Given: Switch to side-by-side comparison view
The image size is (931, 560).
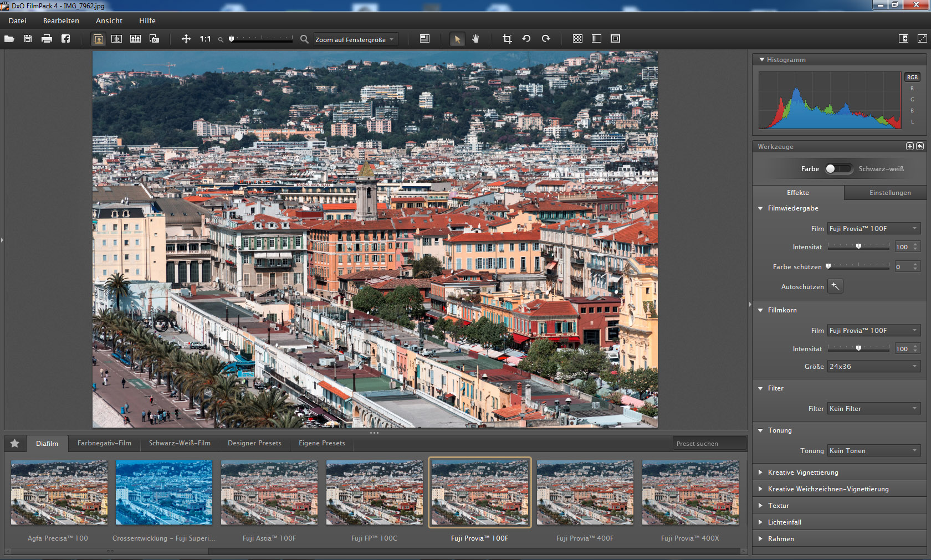Looking at the screenshot, I should pos(135,39).
